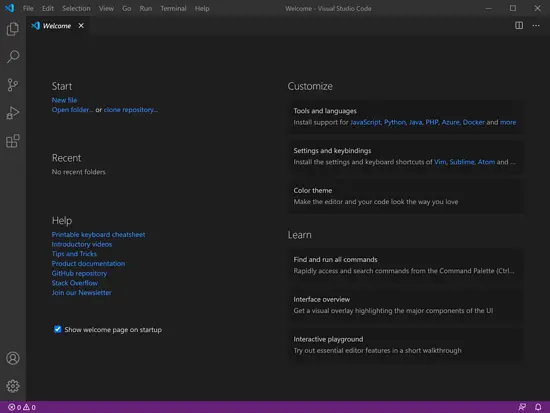Image resolution: width=550 pixels, height=413 pixels.
Task: Open the Accounts menu icon
Action: [13, 358]
